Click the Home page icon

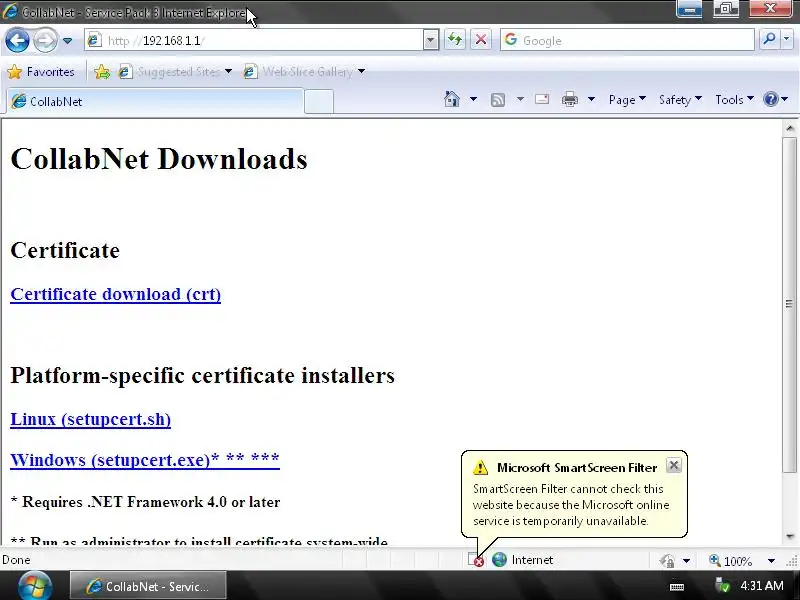452,99
